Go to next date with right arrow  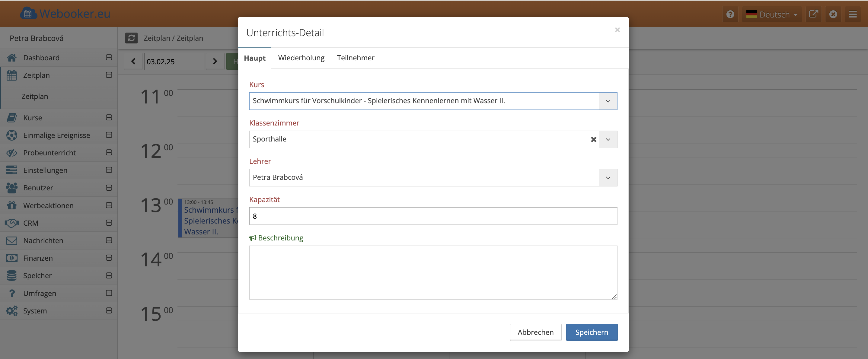tap(215, 61)
